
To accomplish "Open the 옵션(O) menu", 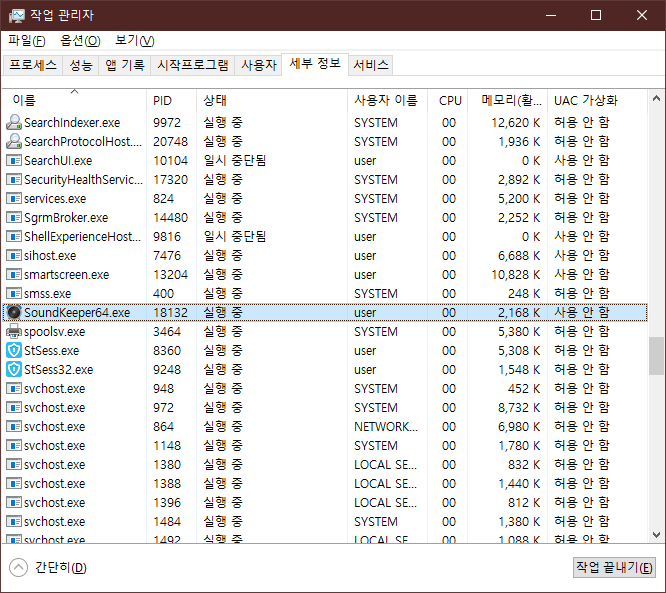I will (x=80, y=41).
